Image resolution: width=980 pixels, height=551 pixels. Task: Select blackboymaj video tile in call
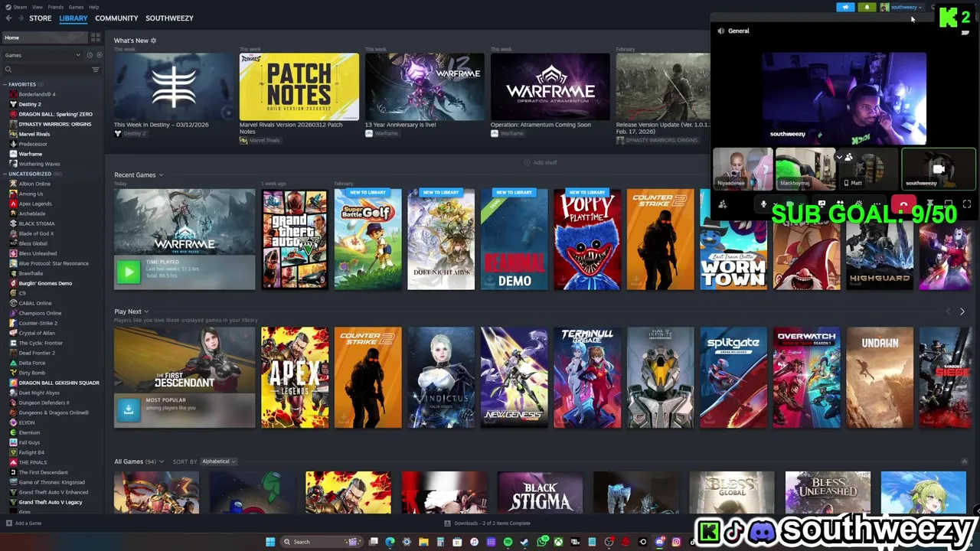[804, 168]
